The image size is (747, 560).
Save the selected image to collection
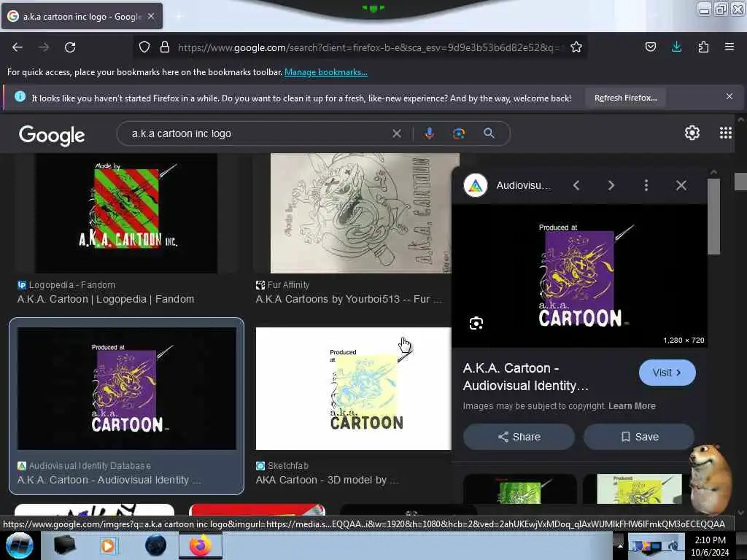pyautogui.click(x=639, y=437)
